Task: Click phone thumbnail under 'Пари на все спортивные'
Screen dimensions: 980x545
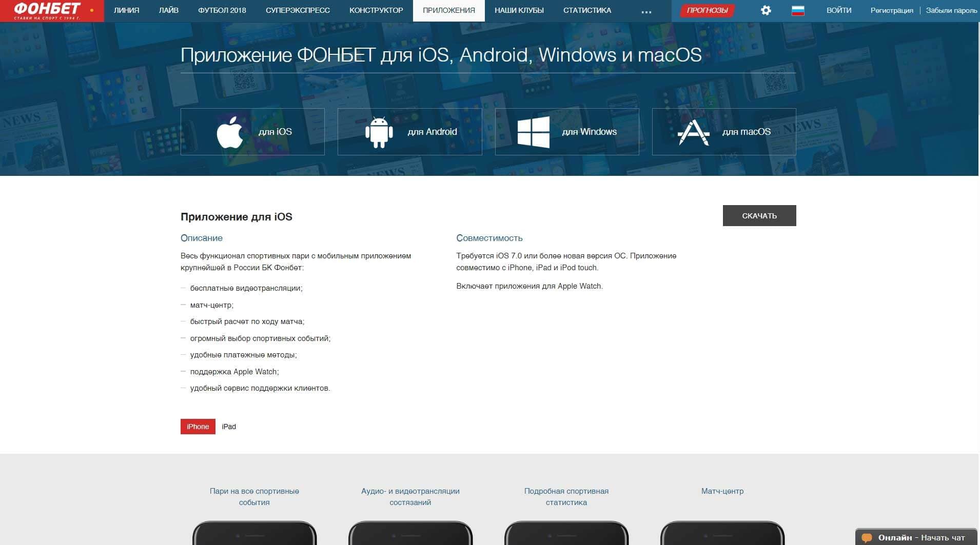Action: click(x=254, y=533)
